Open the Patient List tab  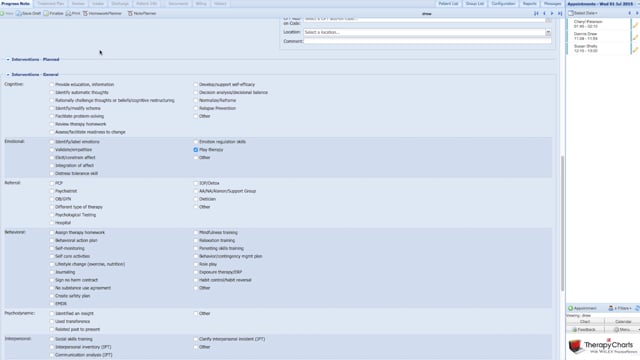tap(448, 4)
